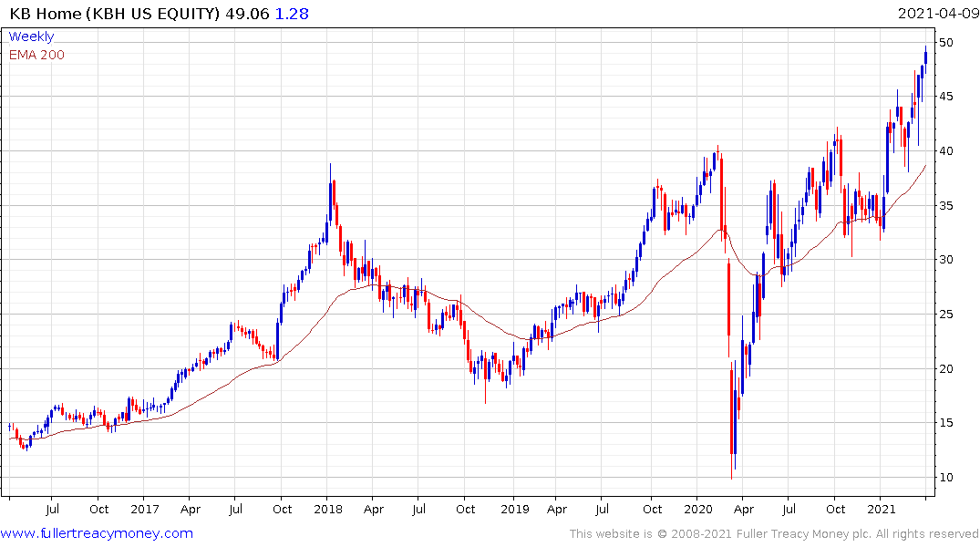Click the 40 price axis label
The image size is (980, 547).
[x=945, y=150]
